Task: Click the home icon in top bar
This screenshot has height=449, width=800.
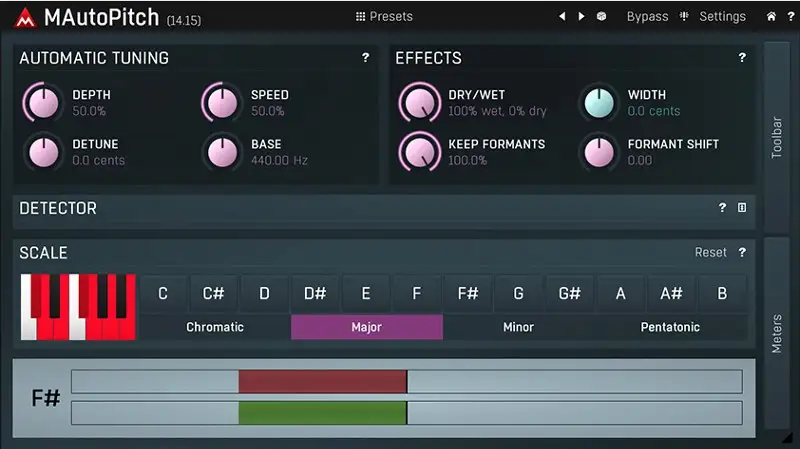Action: pyautogui.click(x=771, y=17)
